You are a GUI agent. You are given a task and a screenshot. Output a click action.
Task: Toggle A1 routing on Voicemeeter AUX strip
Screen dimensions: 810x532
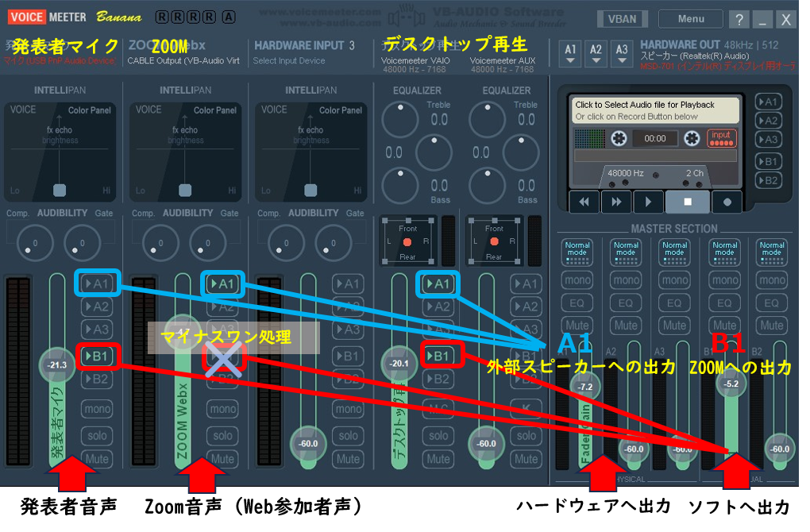pos(526,283)
